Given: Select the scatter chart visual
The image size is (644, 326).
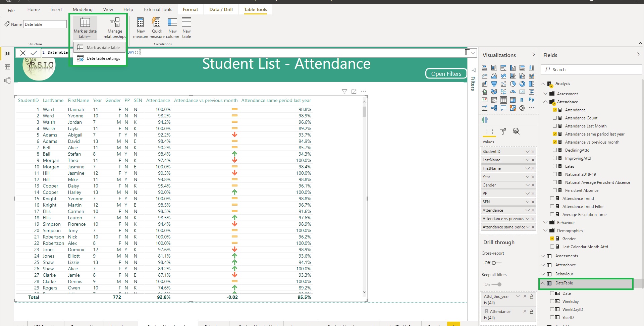Looking at the screenshot, I should click(x=503, y=84).
